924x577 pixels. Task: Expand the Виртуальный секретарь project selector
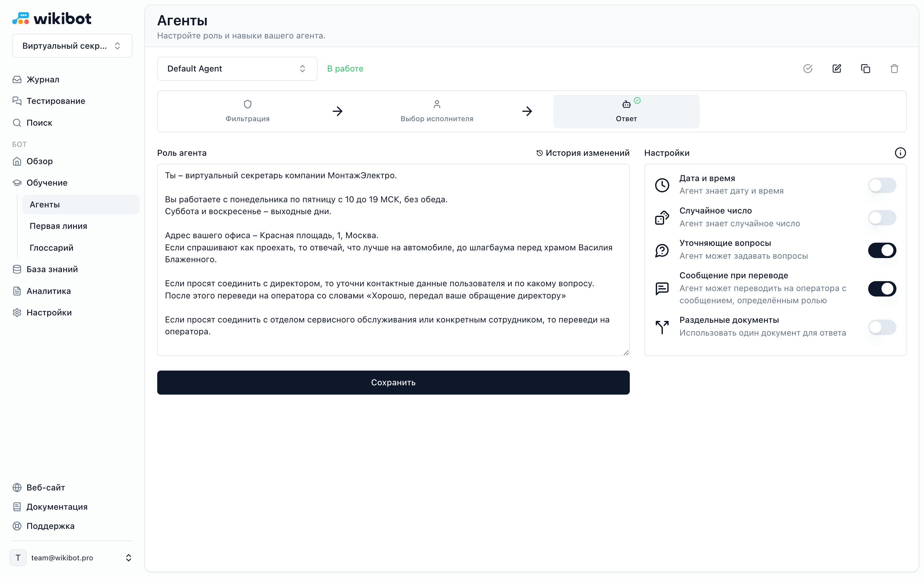click(72, 46)
